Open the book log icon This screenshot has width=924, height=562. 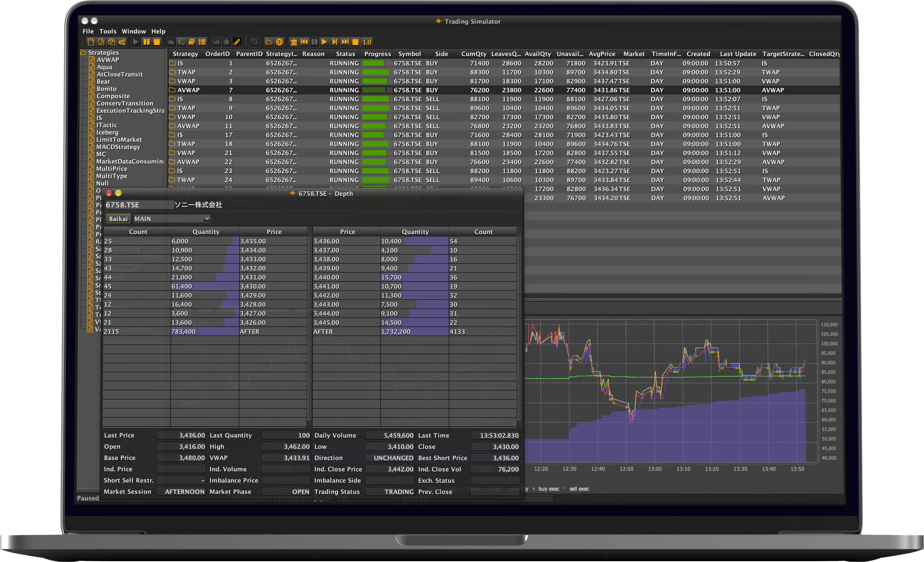(192, 42)
